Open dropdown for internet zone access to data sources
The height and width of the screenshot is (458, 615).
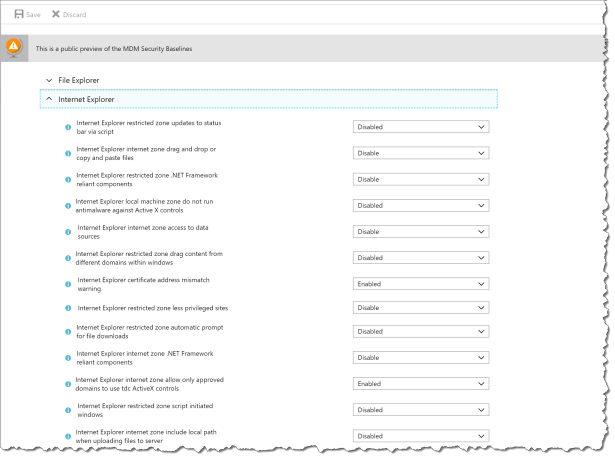pyautogui.click(x=421, y=232)
